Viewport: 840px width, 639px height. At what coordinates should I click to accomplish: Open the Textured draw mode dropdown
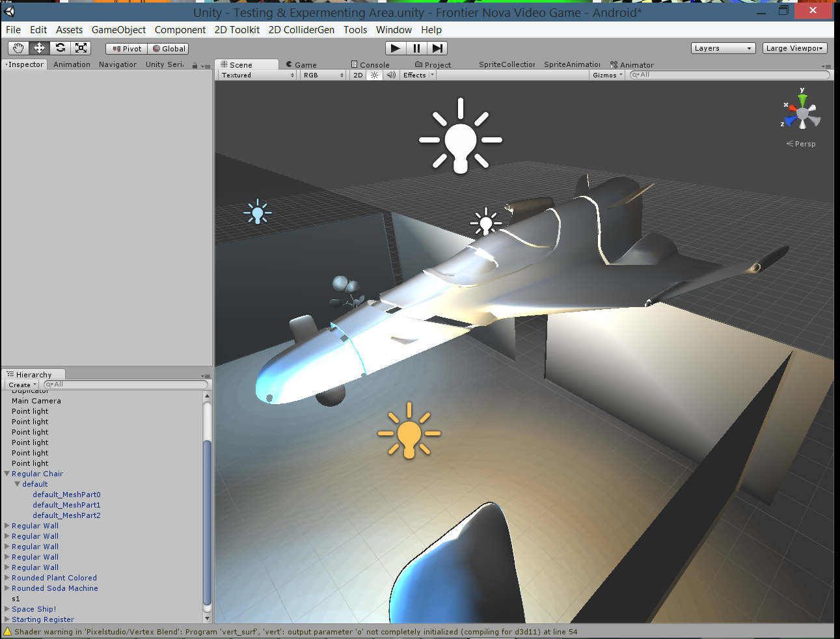tap(257, 75)
